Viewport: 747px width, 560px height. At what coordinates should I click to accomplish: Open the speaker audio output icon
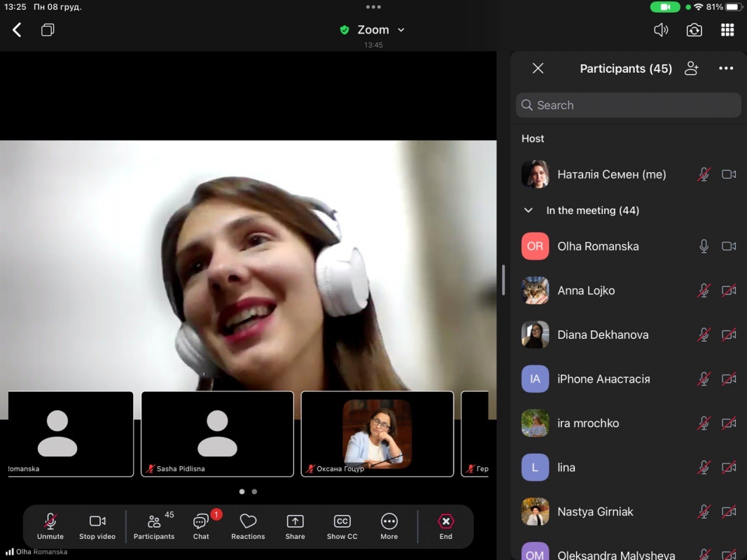(660, 30)
